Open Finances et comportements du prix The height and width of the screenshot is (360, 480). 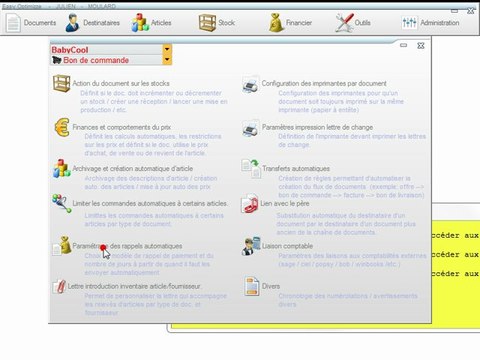tap(122, 127)
